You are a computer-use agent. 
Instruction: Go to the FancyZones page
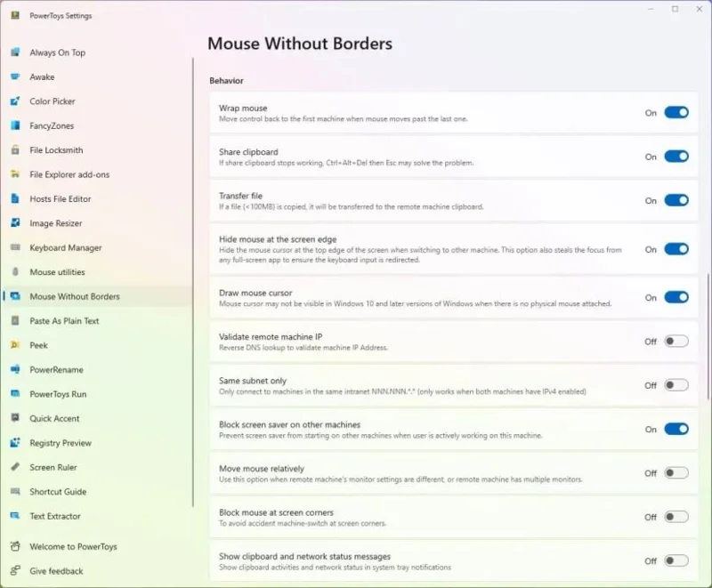pyautogui.click(x=52, y=125)
